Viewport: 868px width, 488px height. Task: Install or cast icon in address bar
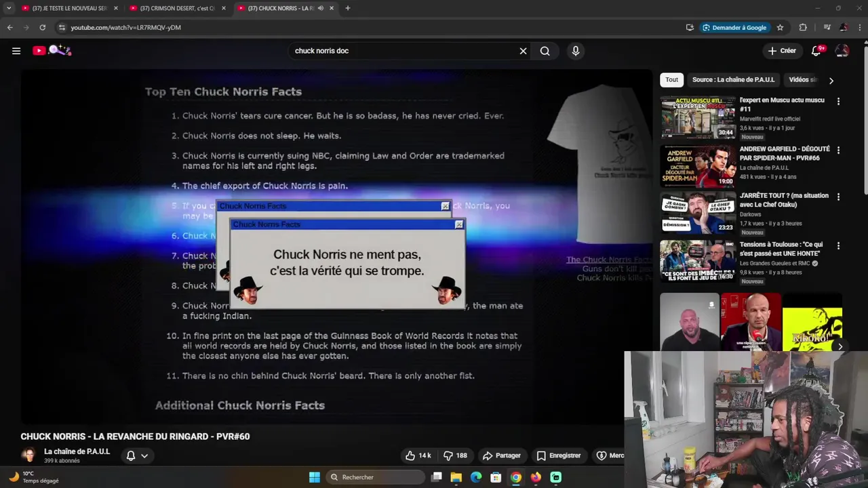[690, 27]
